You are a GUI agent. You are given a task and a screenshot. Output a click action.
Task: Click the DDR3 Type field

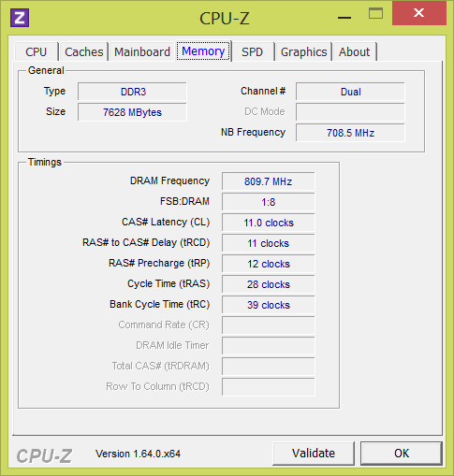pos(132,92)
